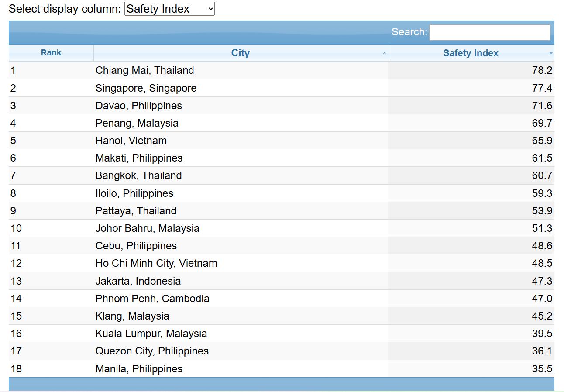Viewport: 564px width, 392px height.
Task: Sort by the City column header text
Action: point(240,53)
